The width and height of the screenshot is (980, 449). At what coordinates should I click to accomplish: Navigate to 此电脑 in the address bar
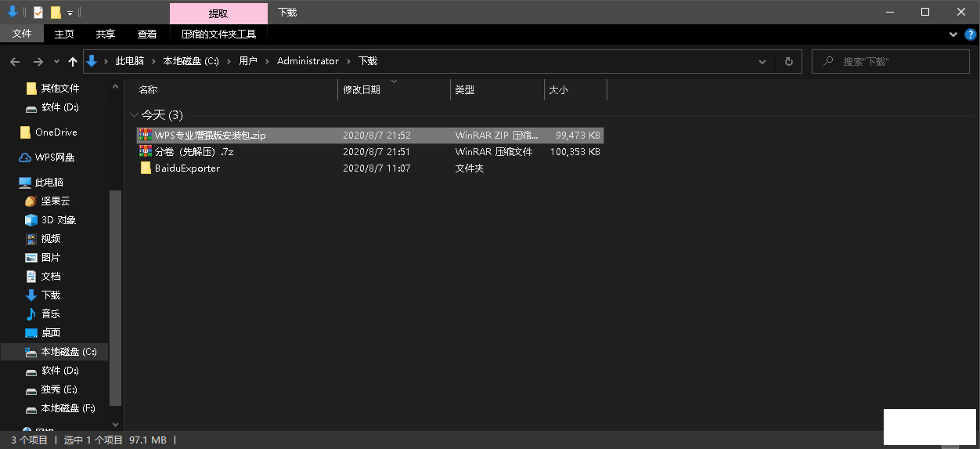coord(130,61)
